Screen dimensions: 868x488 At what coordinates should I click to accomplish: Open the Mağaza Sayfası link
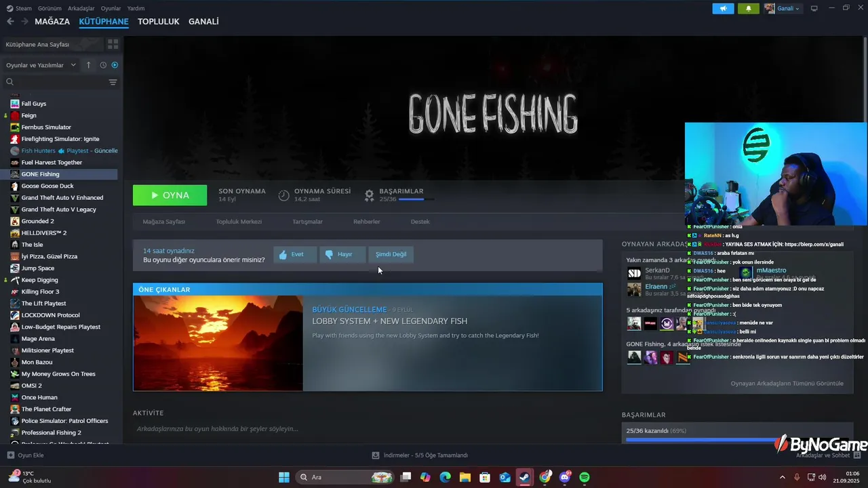tap(163, 222)
